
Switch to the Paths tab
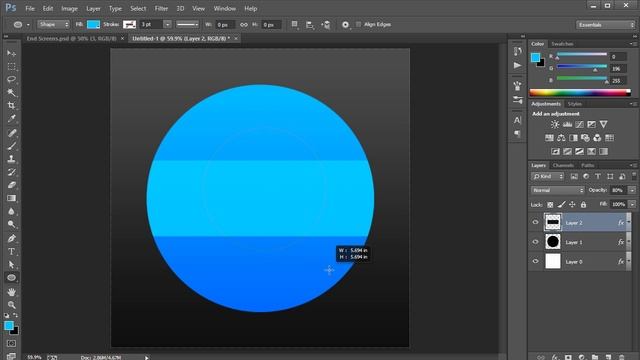pyautogui.click(x=588, y=165)
